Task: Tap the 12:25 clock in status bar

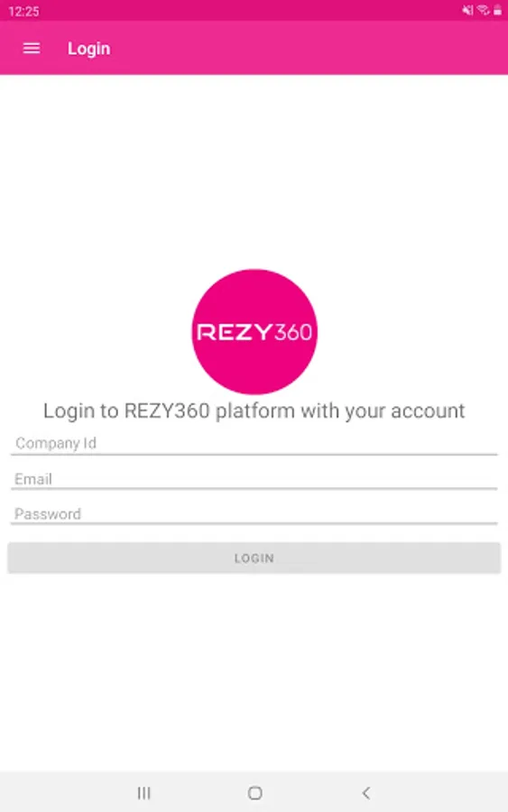Action: click(x=23, y=11)
